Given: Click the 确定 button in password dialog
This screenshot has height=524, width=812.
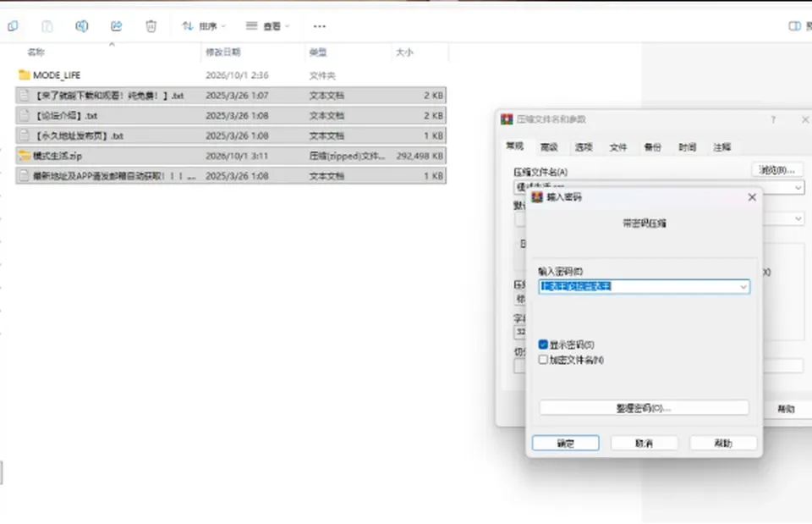Looking at the screenshot, I should click(566, 443).
